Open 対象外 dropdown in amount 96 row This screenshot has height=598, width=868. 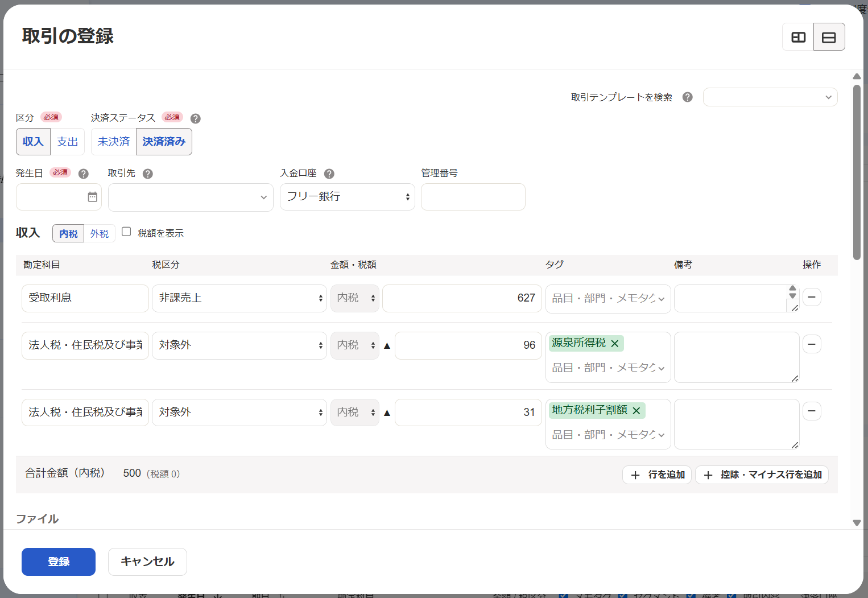(239, 345)
